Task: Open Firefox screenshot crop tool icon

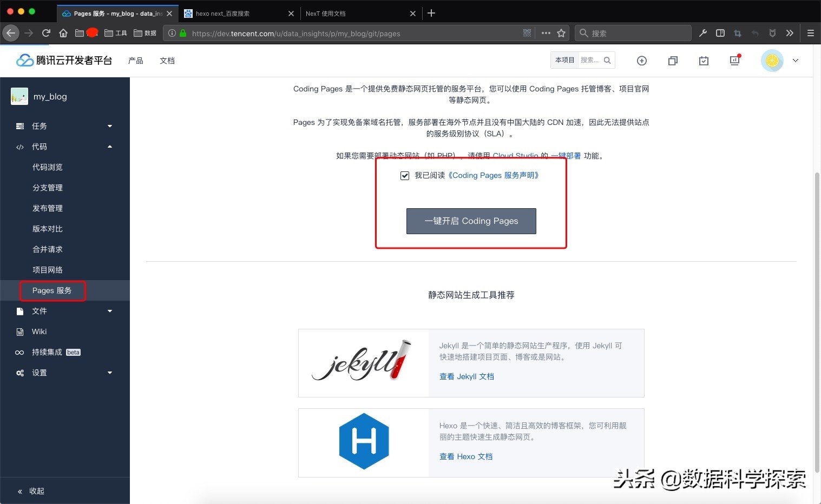Action: pos(738,33)
